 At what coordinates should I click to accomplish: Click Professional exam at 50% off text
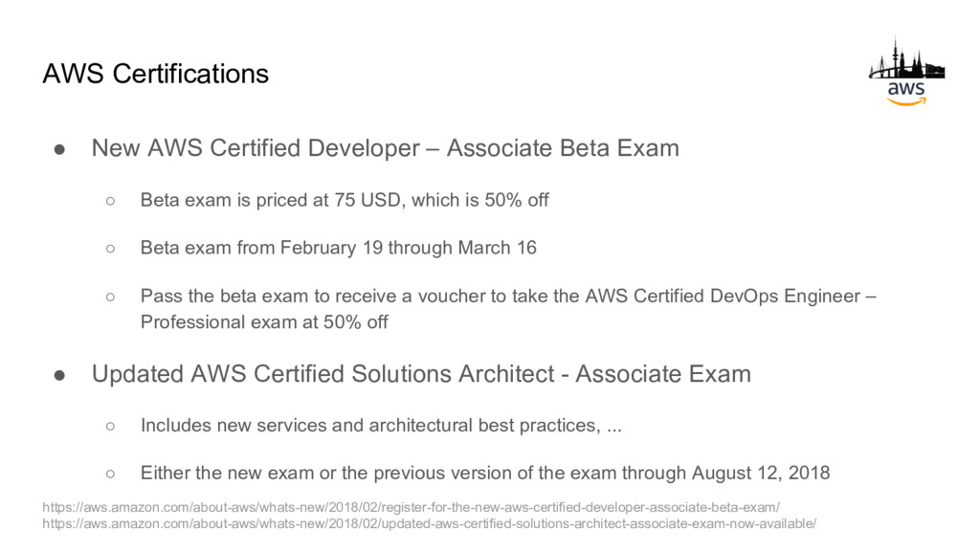pos(264,321)
